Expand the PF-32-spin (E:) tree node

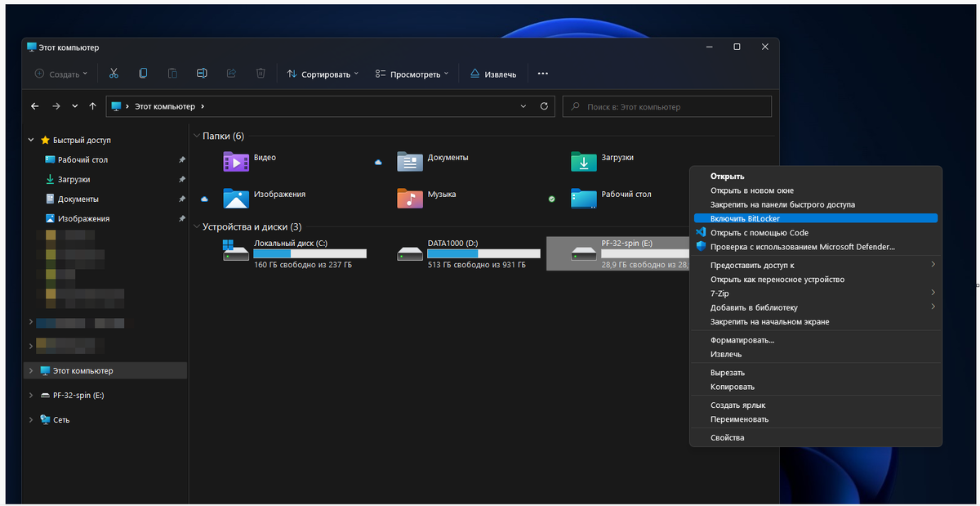[32, 395]
